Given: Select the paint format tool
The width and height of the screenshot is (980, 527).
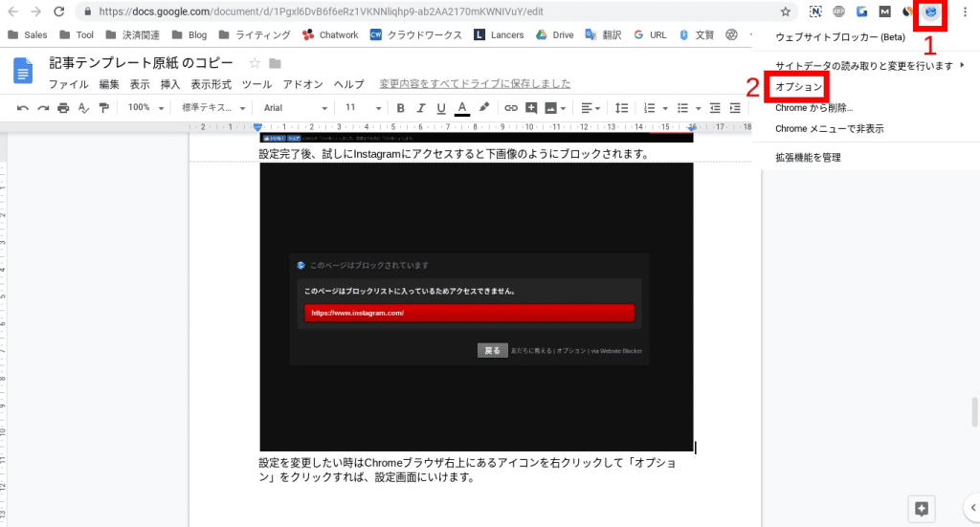Looking at the screenshot, I should [103, 108].
